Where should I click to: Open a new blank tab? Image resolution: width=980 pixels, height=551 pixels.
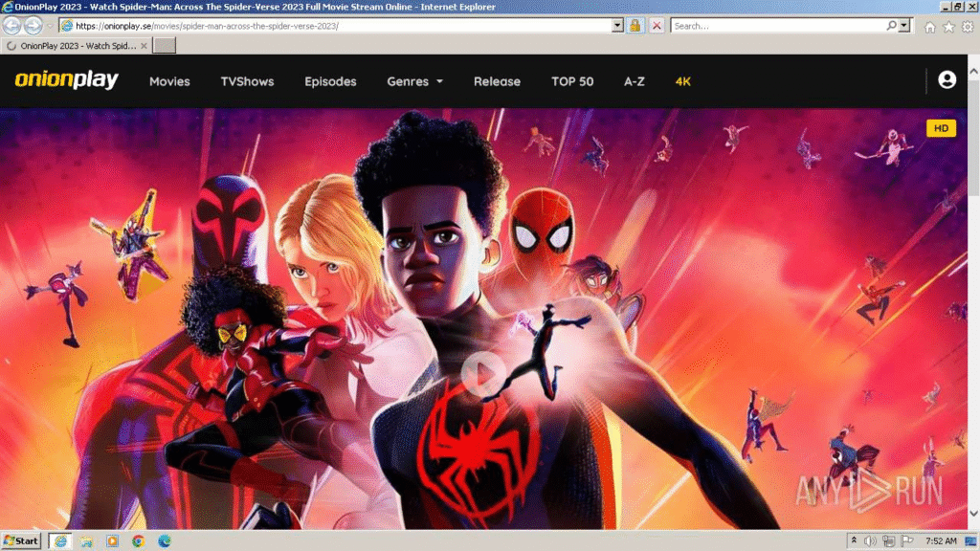(165, 46)
